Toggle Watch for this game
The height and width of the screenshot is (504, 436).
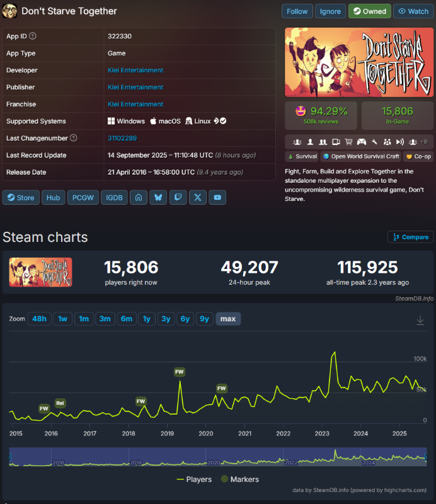coord(413,11)
